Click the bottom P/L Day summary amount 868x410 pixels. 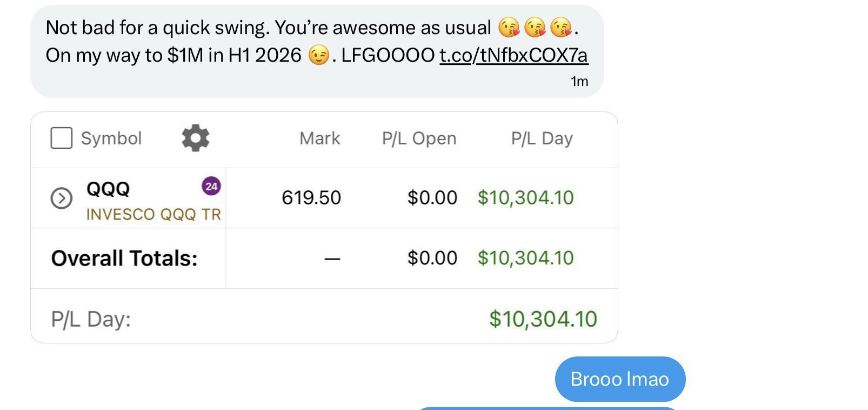pyautogui.click(x=543, y=319)
